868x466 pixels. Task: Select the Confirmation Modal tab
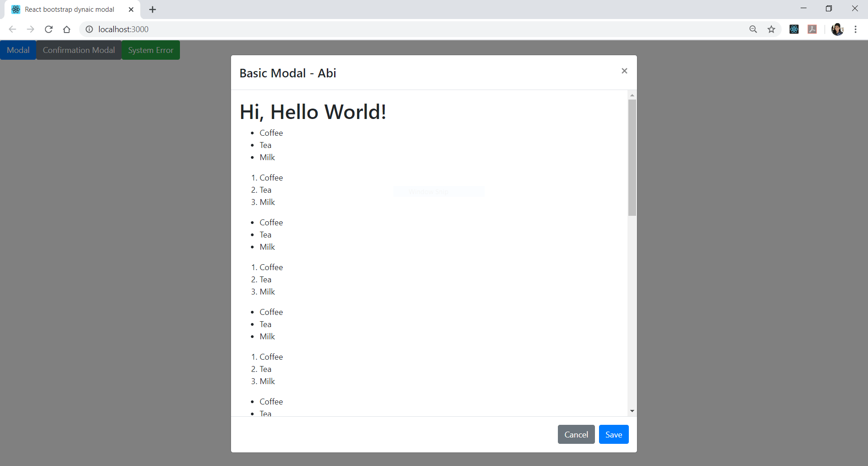click(79, 50)
